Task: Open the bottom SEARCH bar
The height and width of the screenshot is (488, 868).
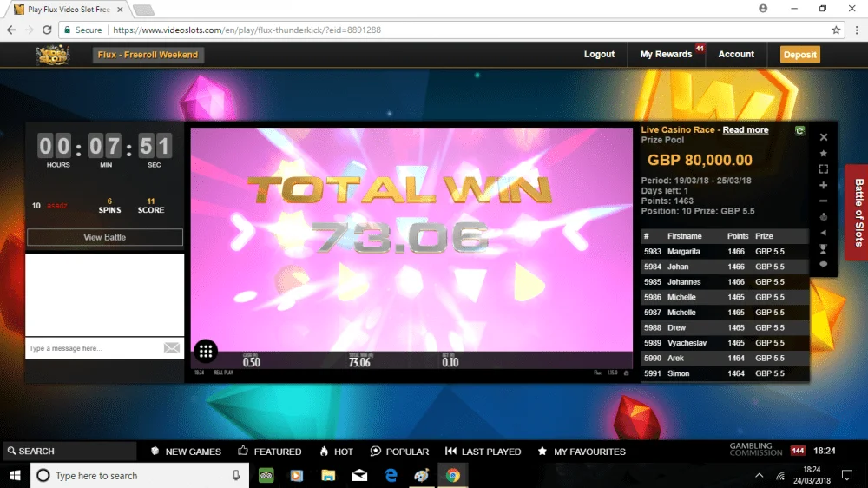Action: (69, 451)
